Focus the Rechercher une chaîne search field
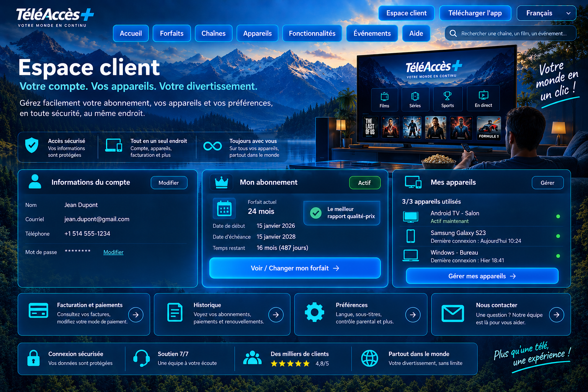This screenshot has height=392, width=588. [510, 33]
